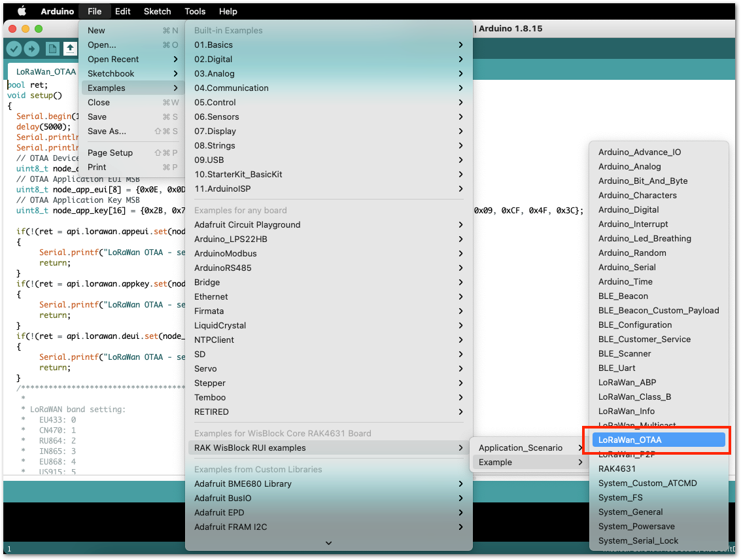Open the LiquidCrystal examples submenu

pos(328,326)
